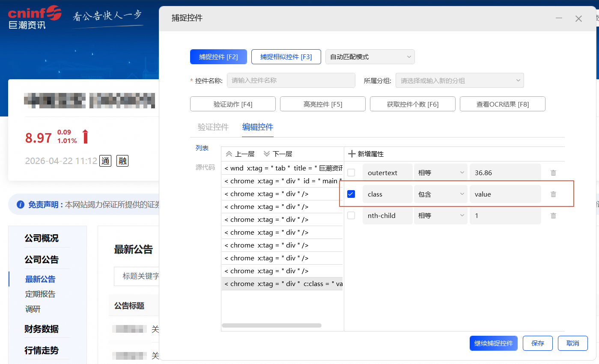Enable the outertext attribute checkbox
The width and height of the screenshot is (599, 364).
351,173
